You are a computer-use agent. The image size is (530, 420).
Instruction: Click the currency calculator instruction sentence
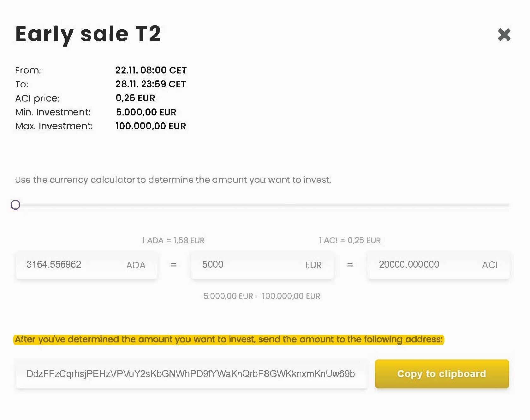coord(173,180)
